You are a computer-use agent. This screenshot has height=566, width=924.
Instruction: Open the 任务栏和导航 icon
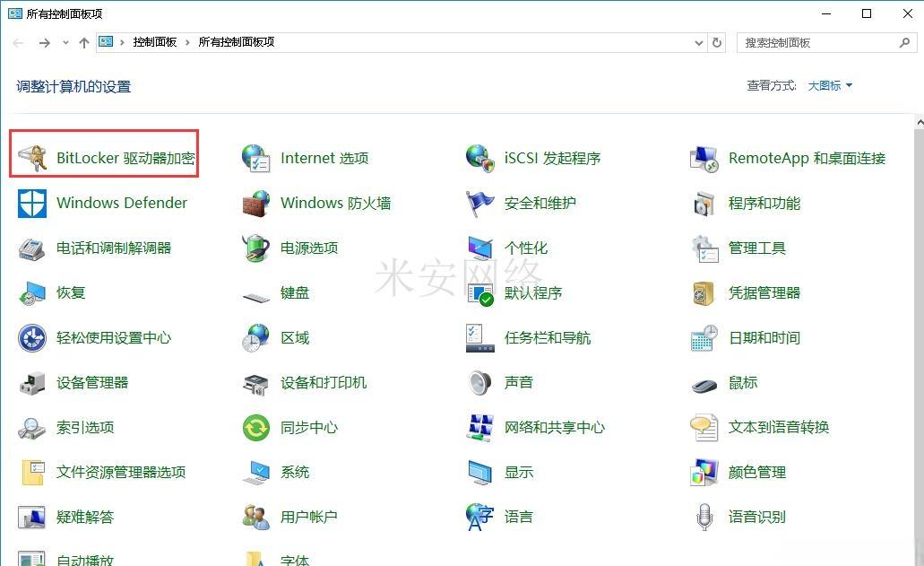click(479, 338)
